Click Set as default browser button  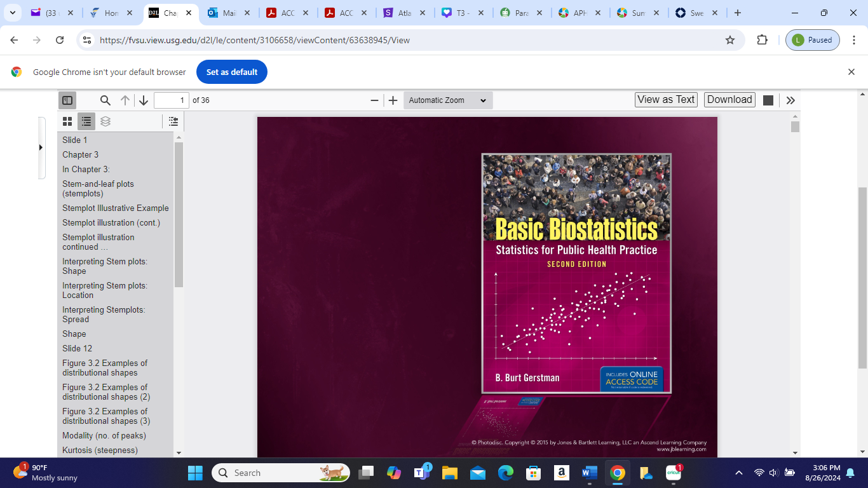tap(232, 72)
